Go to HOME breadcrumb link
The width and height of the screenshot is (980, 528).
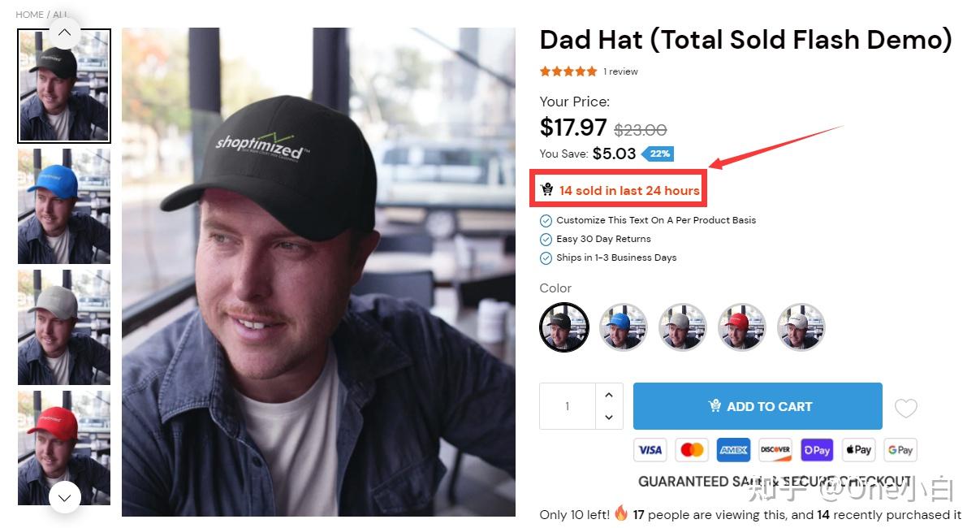(29, 15)
